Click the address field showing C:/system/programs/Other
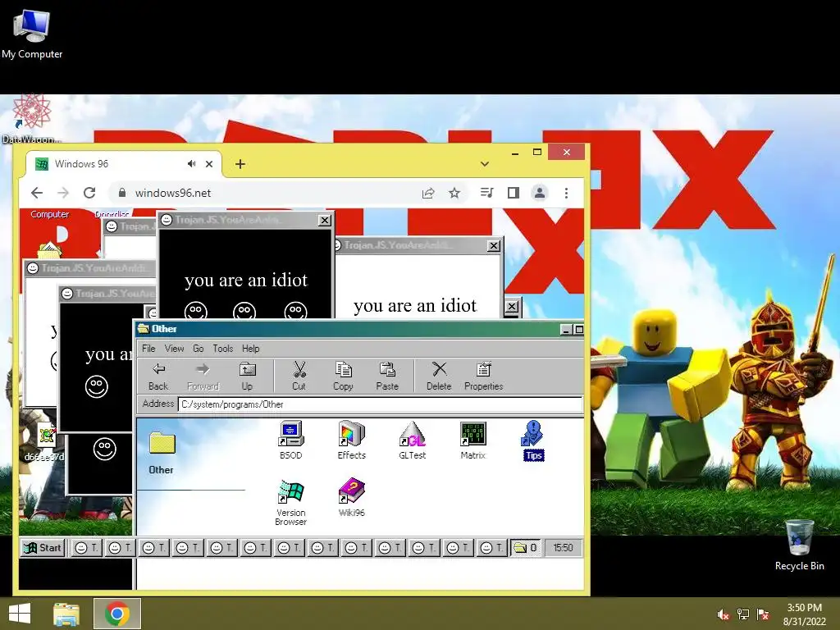 click(x=381, y=404)
